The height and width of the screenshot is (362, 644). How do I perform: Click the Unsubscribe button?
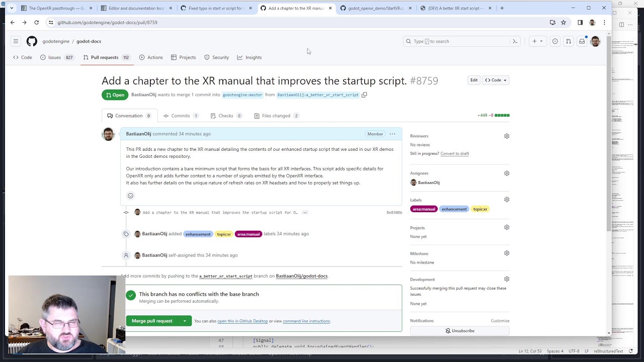pos(460,331)
